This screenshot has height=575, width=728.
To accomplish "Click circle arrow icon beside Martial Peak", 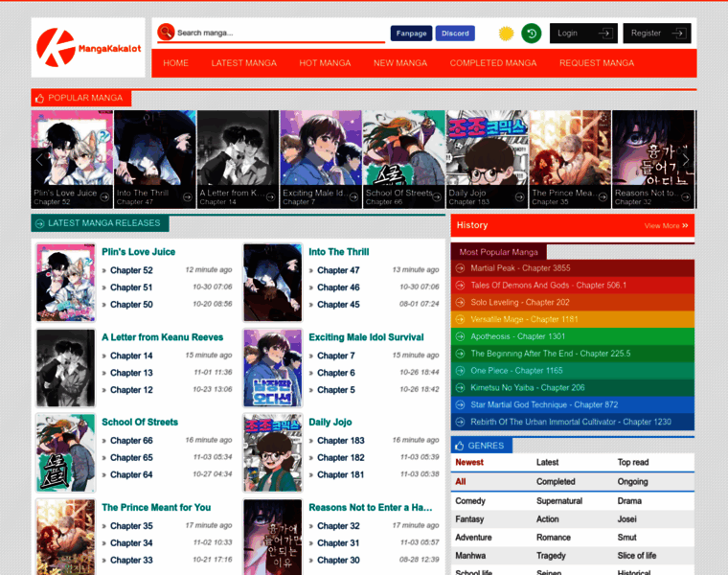I will point(460,268).
